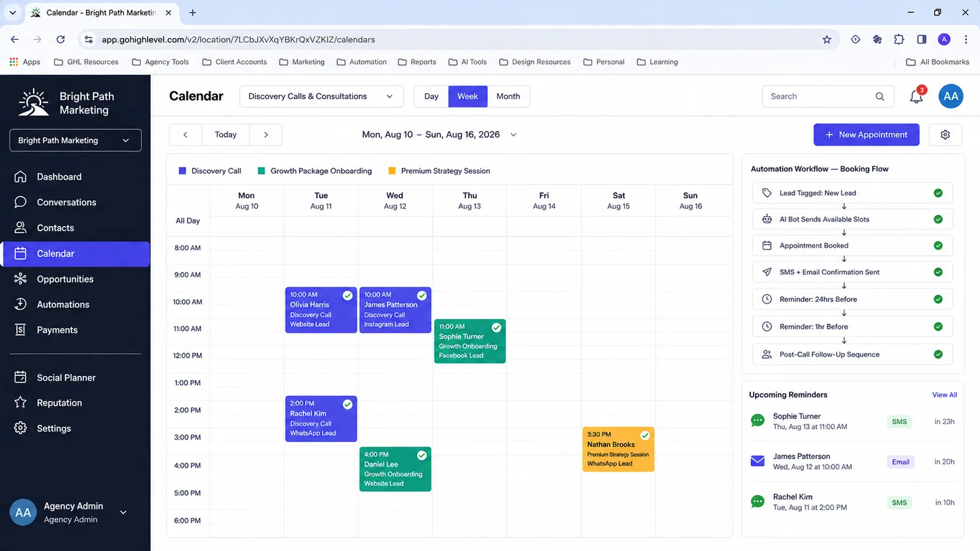
Task: Expand the date range chevron
Action: point(513,135)
